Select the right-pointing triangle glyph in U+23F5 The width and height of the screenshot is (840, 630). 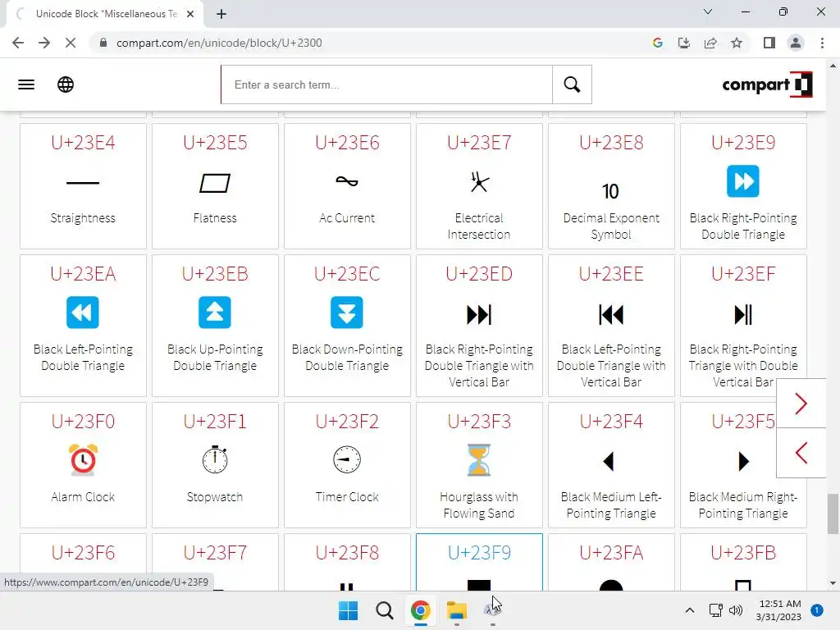(x=743, y=461)
